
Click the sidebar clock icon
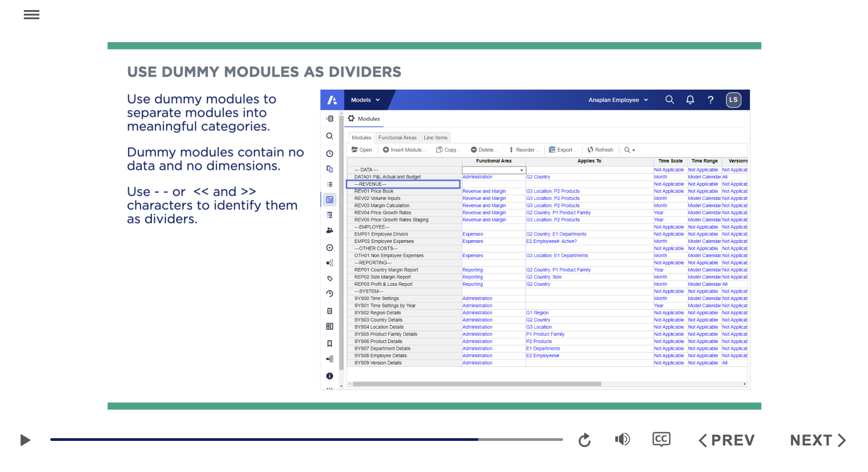[x=330, y=154]
